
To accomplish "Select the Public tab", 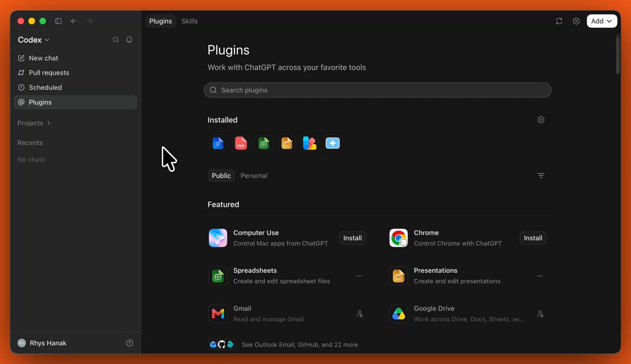I will [221, 175].
